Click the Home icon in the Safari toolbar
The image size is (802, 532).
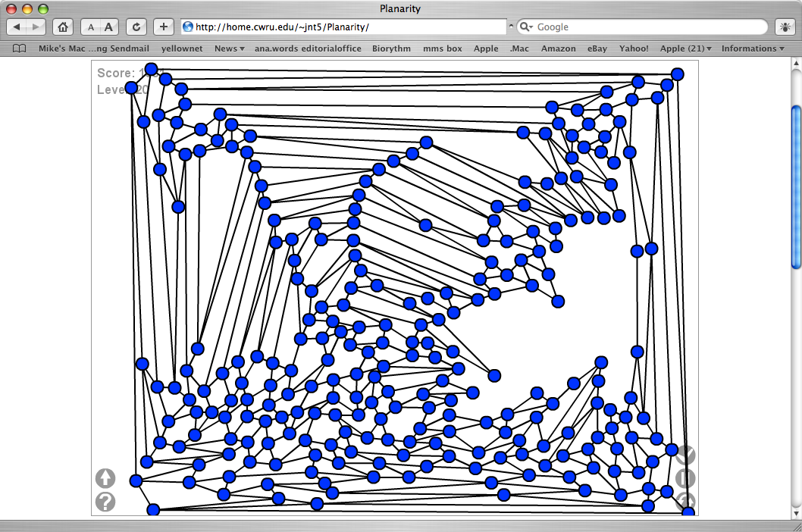pyautogui.click(x=64, y=27)
